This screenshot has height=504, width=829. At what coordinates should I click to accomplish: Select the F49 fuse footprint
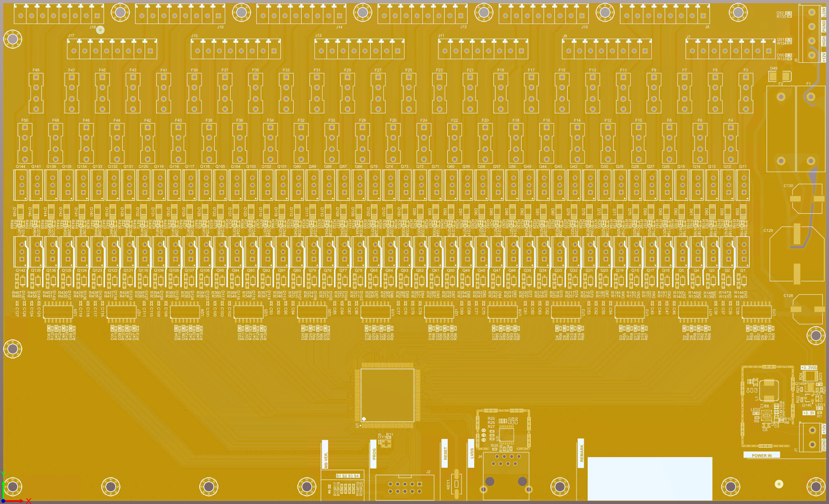tap(36, 93)
